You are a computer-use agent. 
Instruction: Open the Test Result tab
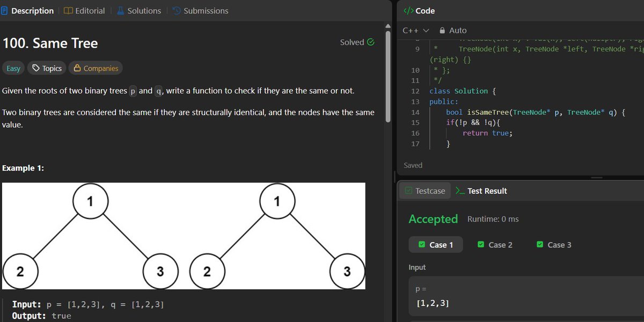481,191
